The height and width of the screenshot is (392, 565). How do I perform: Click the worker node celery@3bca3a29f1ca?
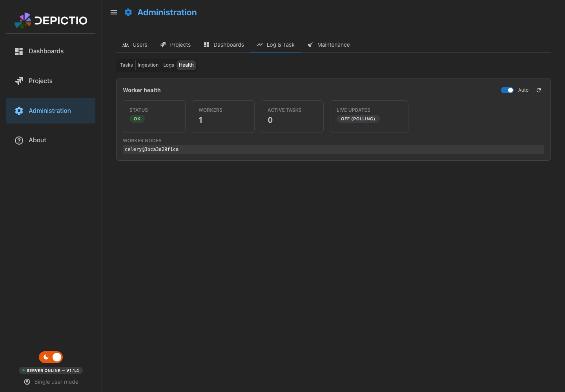tap(333, 149)
